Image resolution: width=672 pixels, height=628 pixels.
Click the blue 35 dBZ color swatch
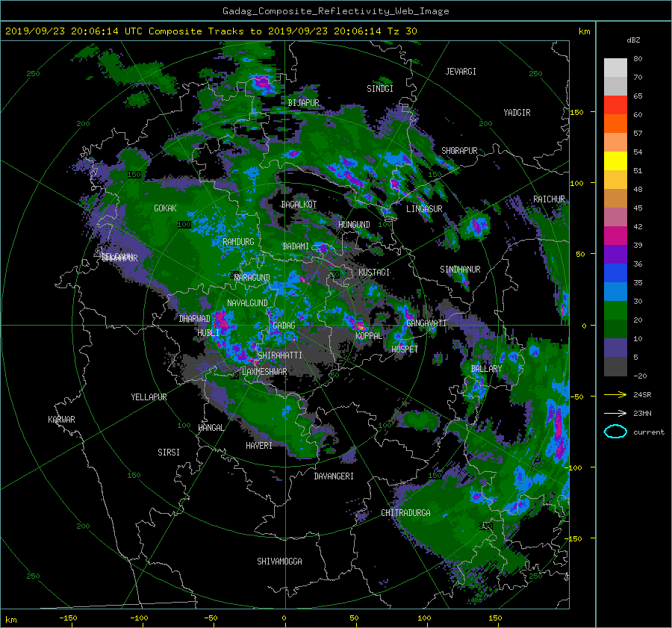tap(615, 273)
